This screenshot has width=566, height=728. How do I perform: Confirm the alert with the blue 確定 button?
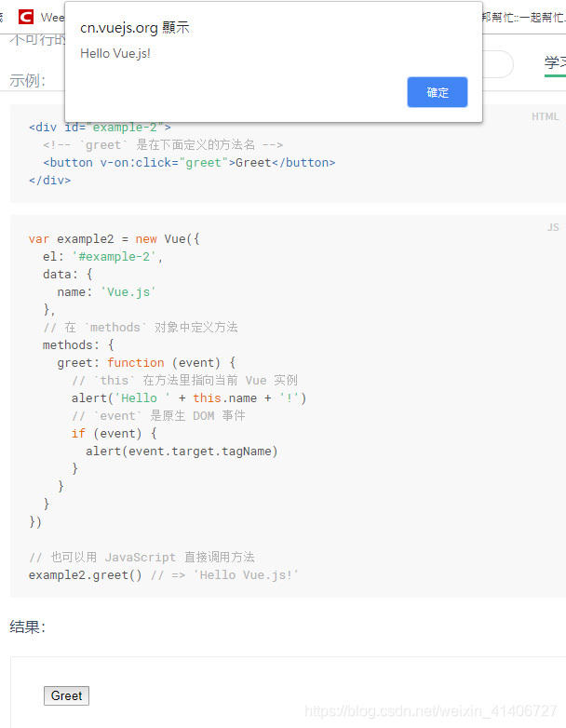pos(437,92)
